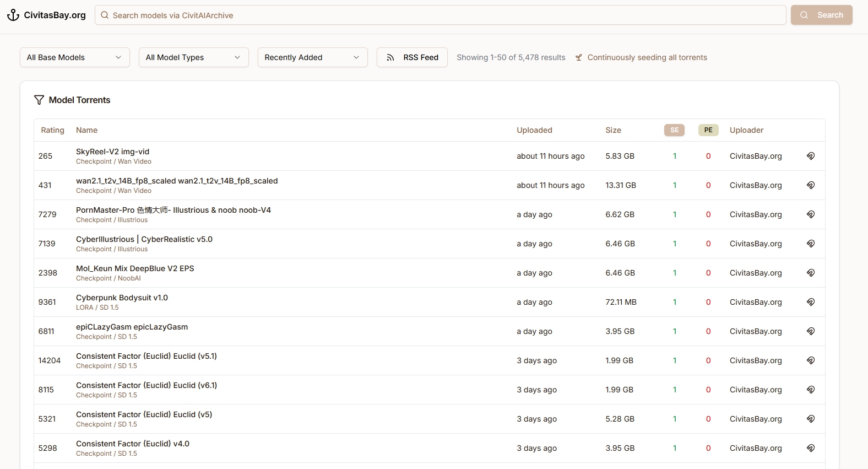Click the rating value 14204

coord(50,360)
